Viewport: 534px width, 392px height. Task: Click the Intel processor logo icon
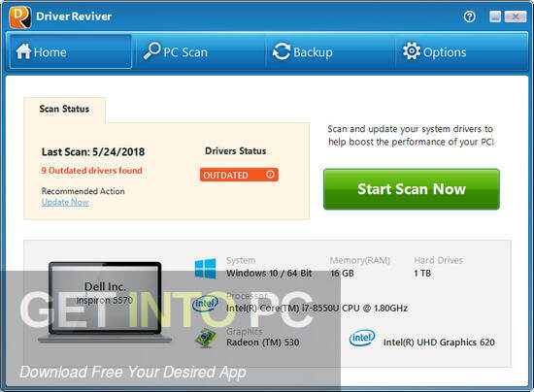(205, 303)
